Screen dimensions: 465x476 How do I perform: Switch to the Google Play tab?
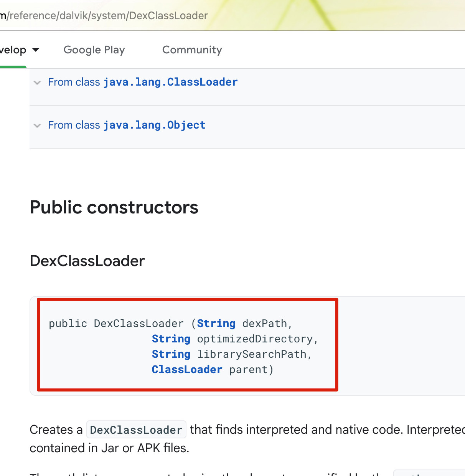[x=94, y=50]
